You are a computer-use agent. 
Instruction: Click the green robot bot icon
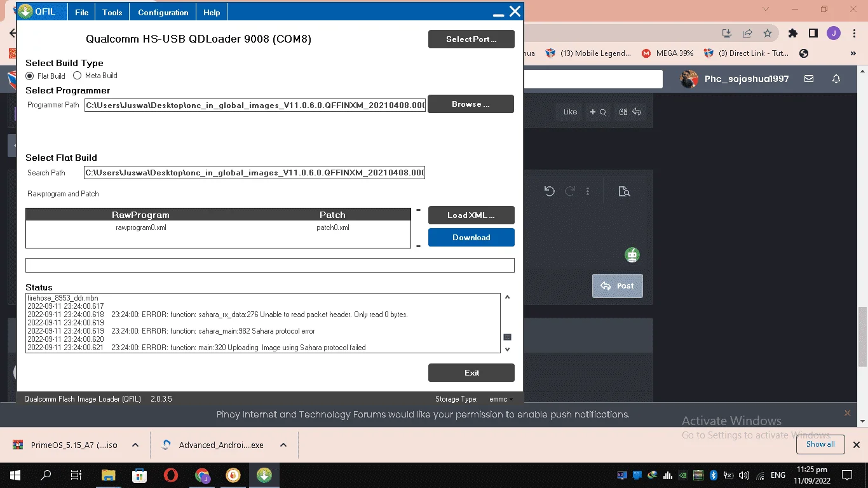pyautogui.click(x=632, y=255)
